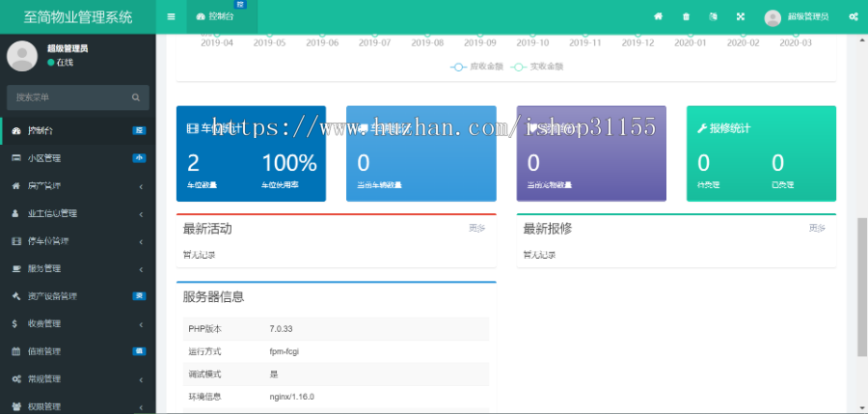Screen dimensions: 868x414
Task: Expand the 常规管理 submenu chevron
Action: 141,379
